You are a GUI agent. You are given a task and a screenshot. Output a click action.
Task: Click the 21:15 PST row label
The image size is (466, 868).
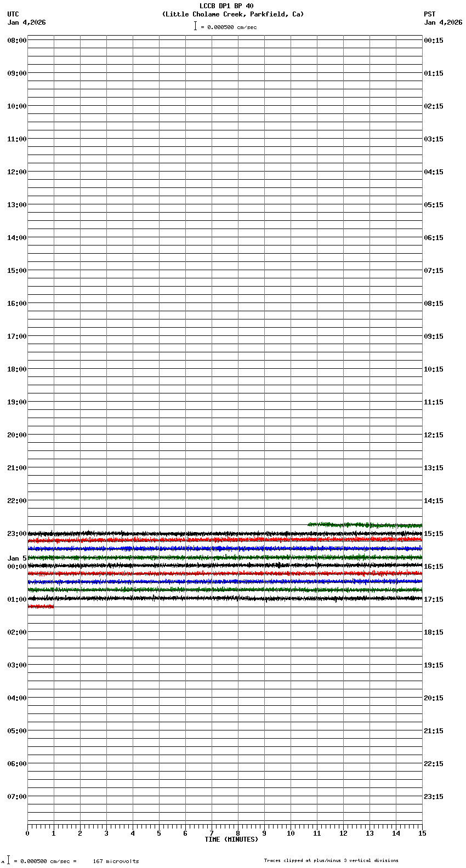(x=434, y=731)
